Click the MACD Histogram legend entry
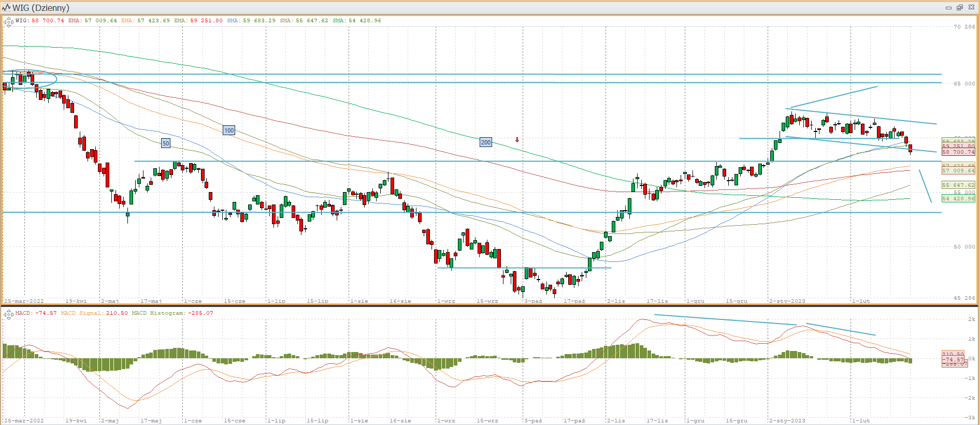 point(172,313)
